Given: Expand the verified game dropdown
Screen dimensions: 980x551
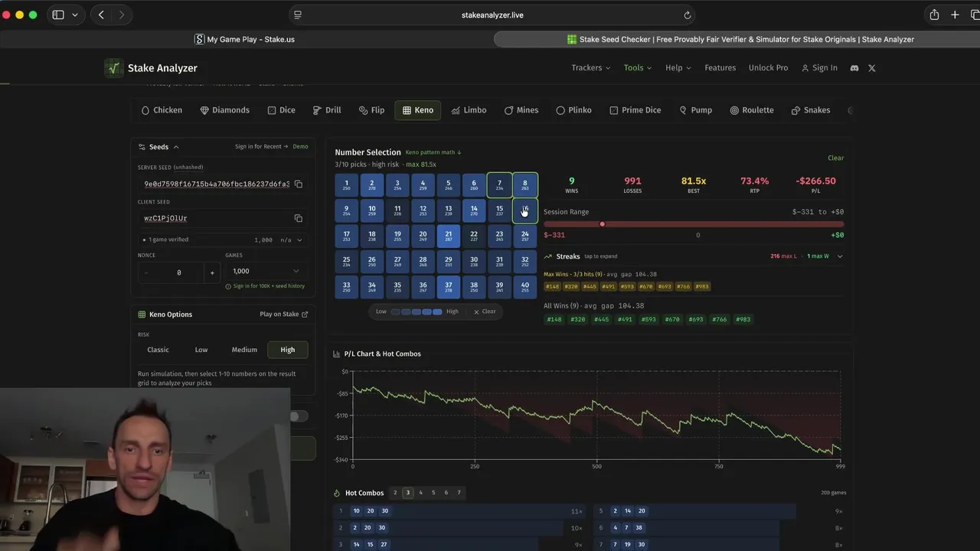Looking at the screenshot, I should click(x=299, y=240).
